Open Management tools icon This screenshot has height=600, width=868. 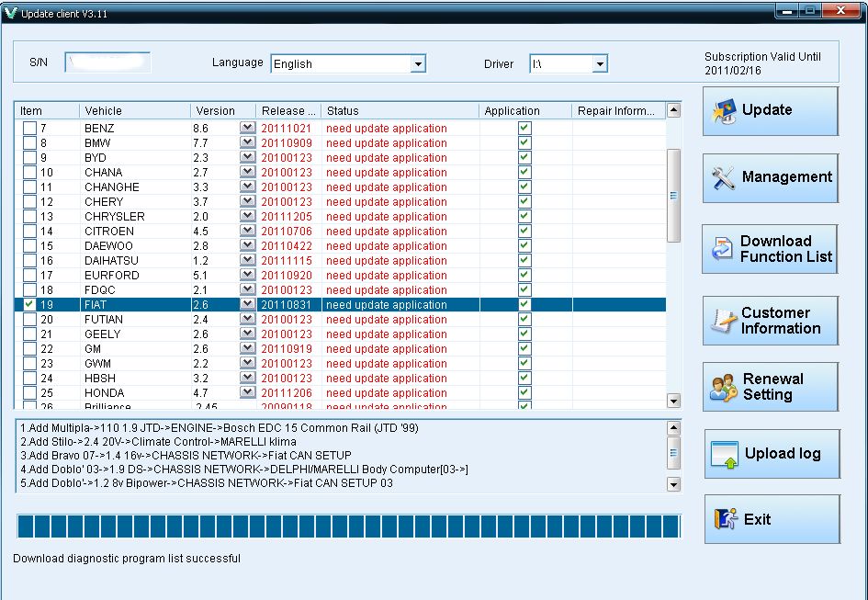coord(724,178)
